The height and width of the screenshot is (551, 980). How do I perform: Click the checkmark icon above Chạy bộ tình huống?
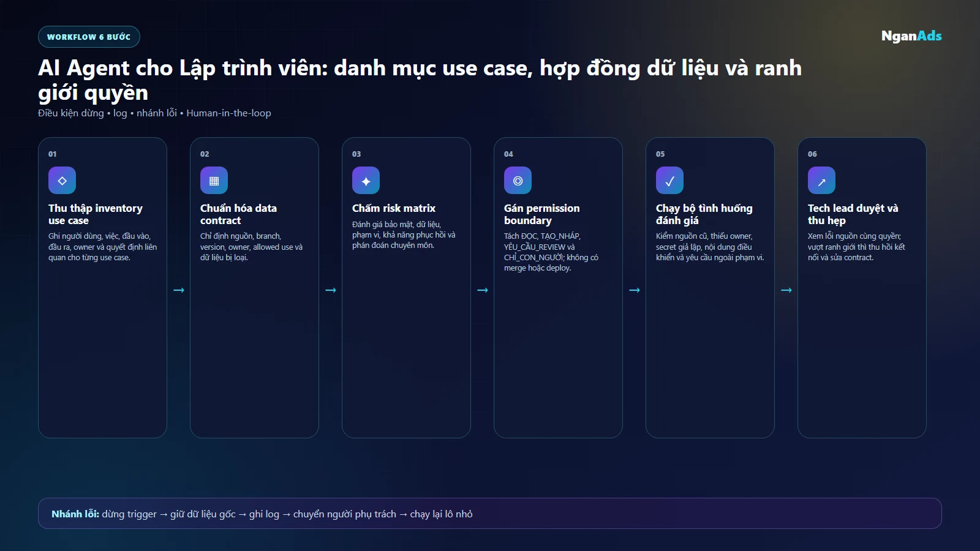(669, 181)
